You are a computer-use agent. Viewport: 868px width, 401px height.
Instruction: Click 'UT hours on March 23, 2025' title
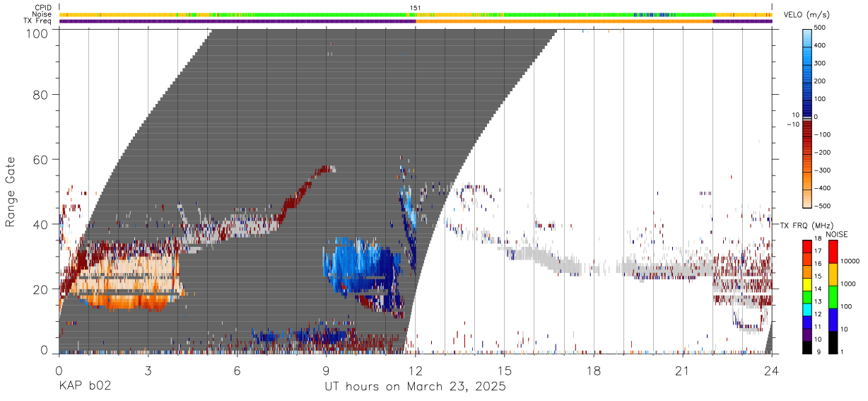pos(415,387)
